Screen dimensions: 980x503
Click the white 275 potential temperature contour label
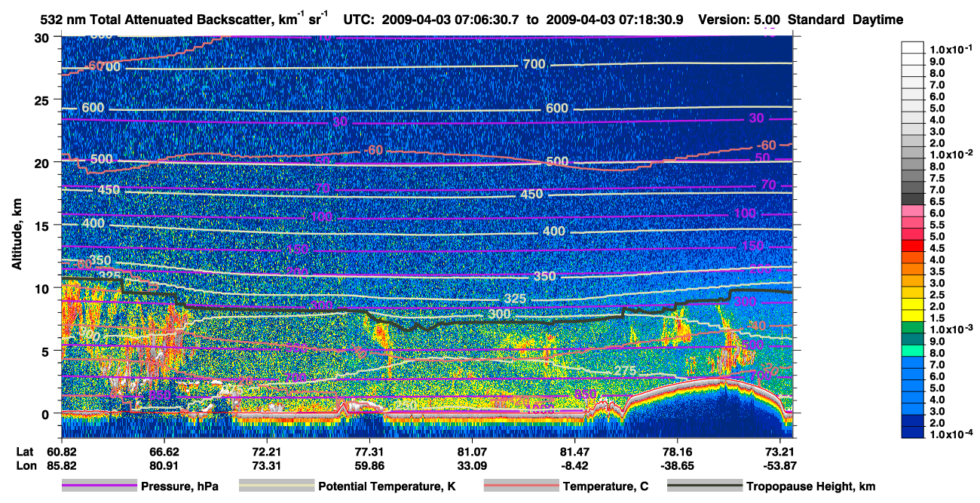click(x=624, y=371)
